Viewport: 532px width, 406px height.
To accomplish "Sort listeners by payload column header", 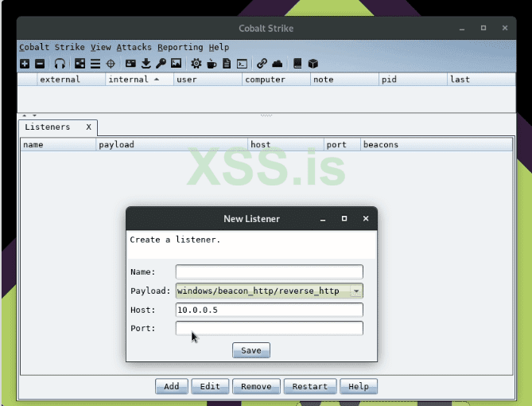I will pyautogui.click(x=172, y=145).
